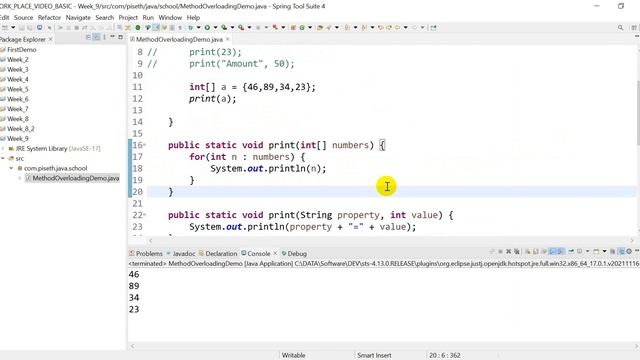Image resolution: width=640 pixels, height=360 pixels.
Task: Maximize the Package Explorer view
Action: click(x=120, y=37)
